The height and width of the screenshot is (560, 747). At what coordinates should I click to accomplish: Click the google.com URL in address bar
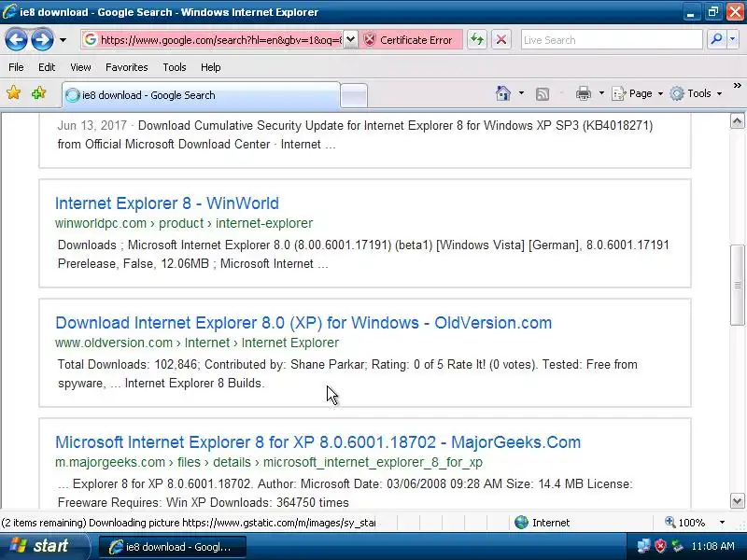pos(221,40)
